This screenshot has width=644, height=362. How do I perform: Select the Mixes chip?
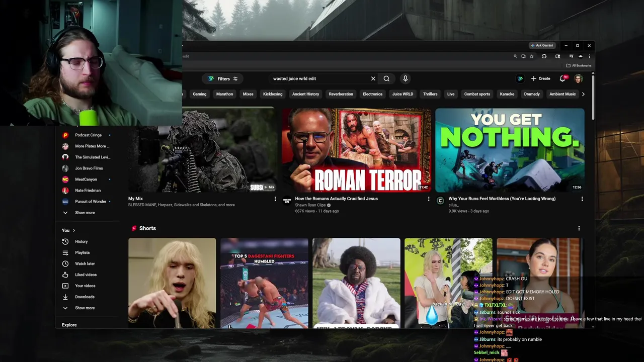click(248, 94)
